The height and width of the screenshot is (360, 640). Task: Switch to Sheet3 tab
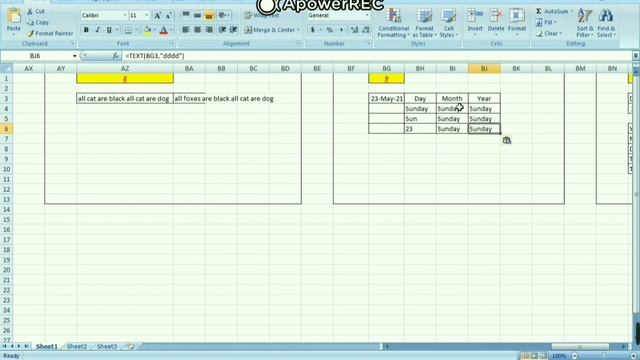107,347
